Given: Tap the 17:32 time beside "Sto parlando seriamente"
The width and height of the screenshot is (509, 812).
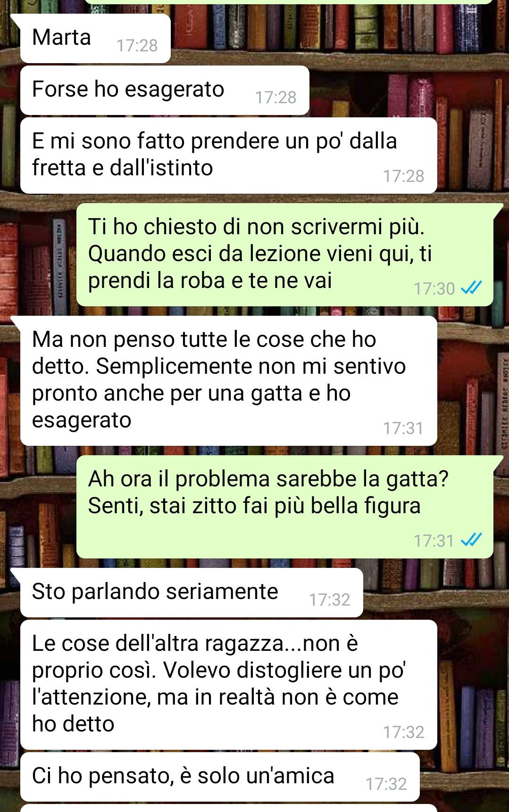Looking at the screenshot, I should [329, 600].
